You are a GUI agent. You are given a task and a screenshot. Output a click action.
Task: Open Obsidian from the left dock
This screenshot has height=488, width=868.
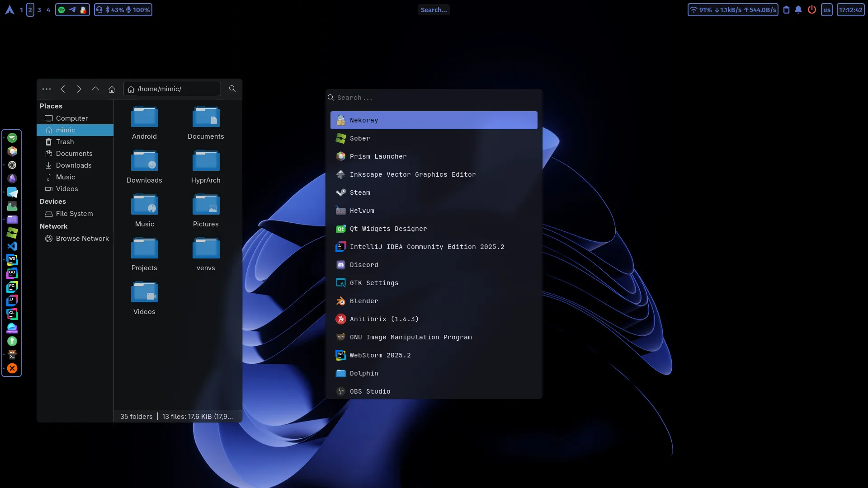pyautogui.click(x=12, y=178)
